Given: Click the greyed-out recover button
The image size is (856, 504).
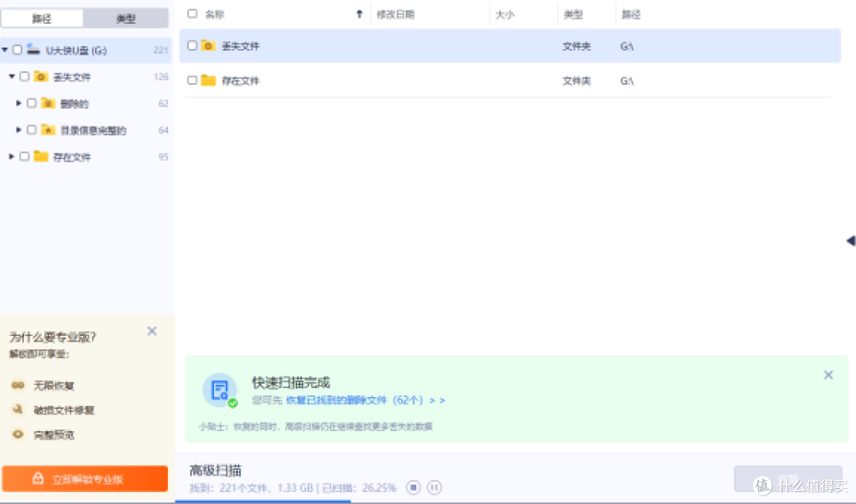Looking at the screenshot, I should coord(788,479).
